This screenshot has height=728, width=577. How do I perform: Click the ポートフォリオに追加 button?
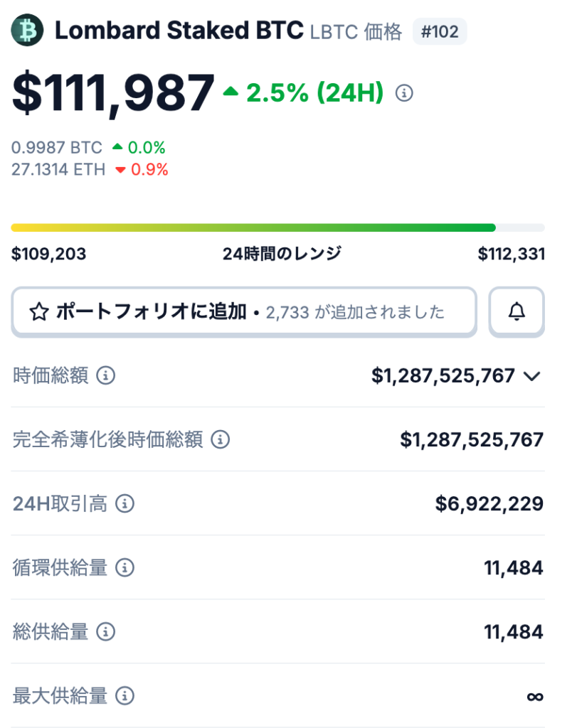(x=243, y=311)
